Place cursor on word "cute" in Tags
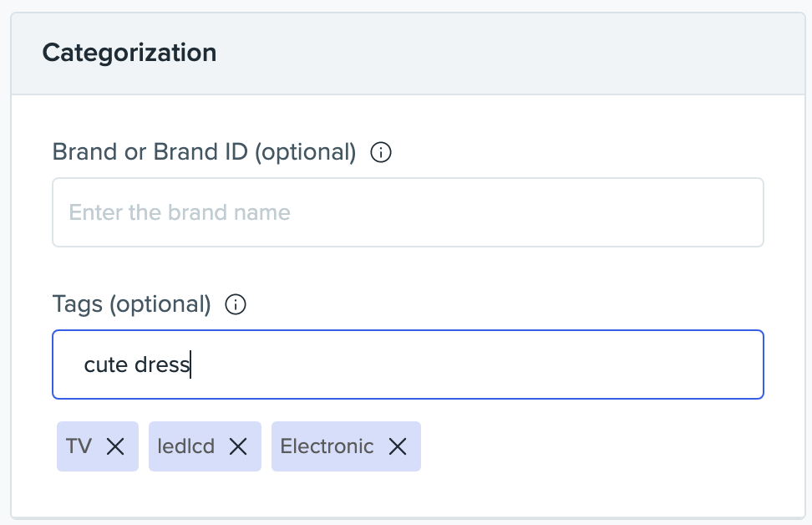This screenshot has width=812, height=525. (x=105, y=365)
